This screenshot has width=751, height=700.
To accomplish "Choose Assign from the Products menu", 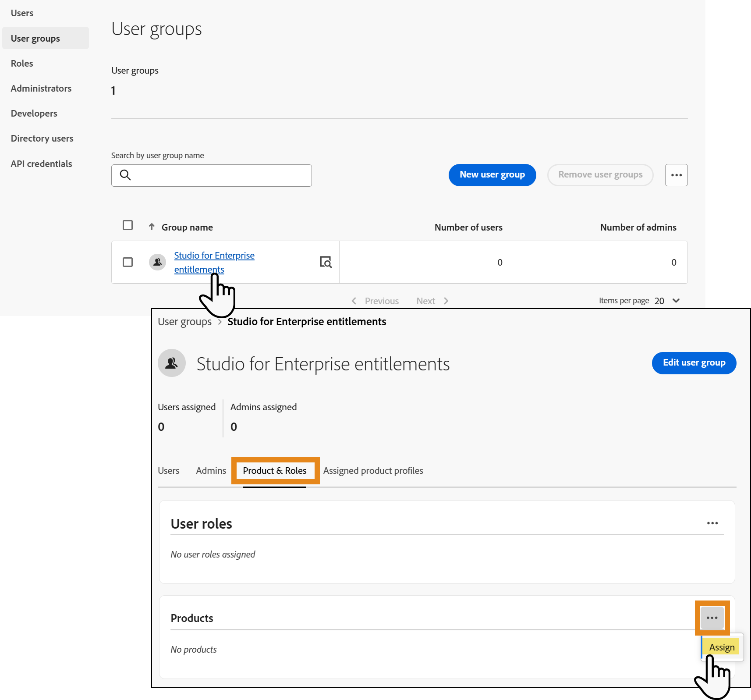I will (722, 647).
